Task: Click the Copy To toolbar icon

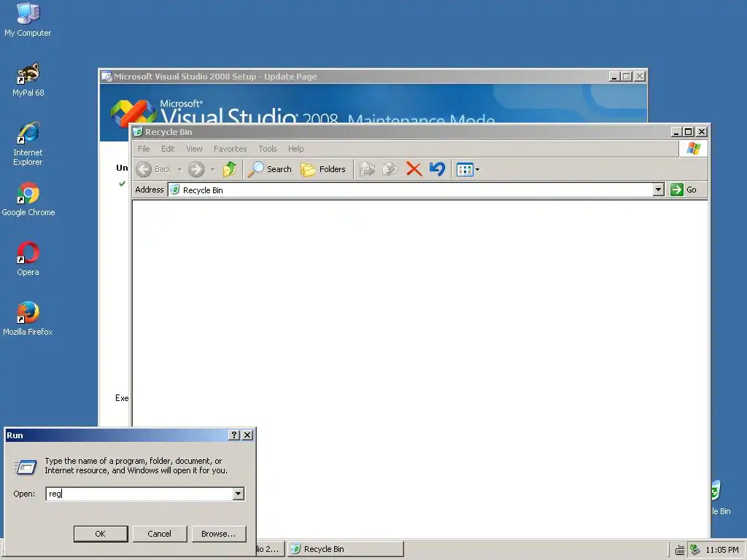Action: pyautogui.click(x=390, y=169)
